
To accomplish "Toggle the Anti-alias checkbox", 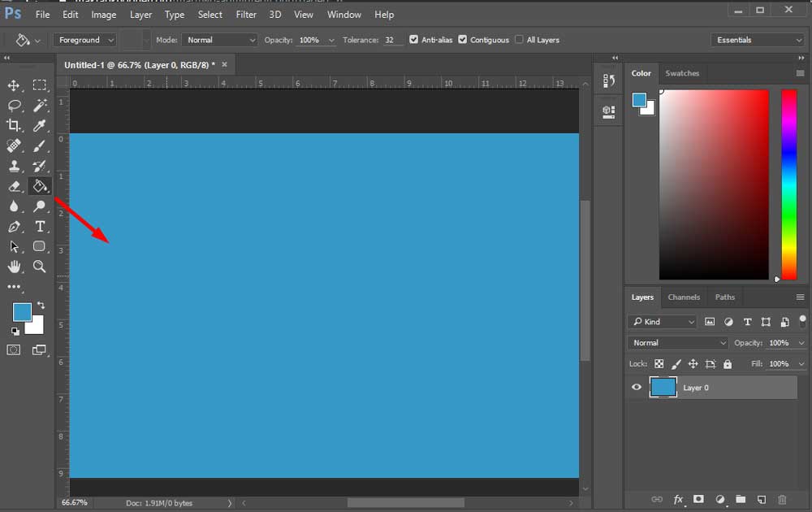I will click(x=414, y=39).
